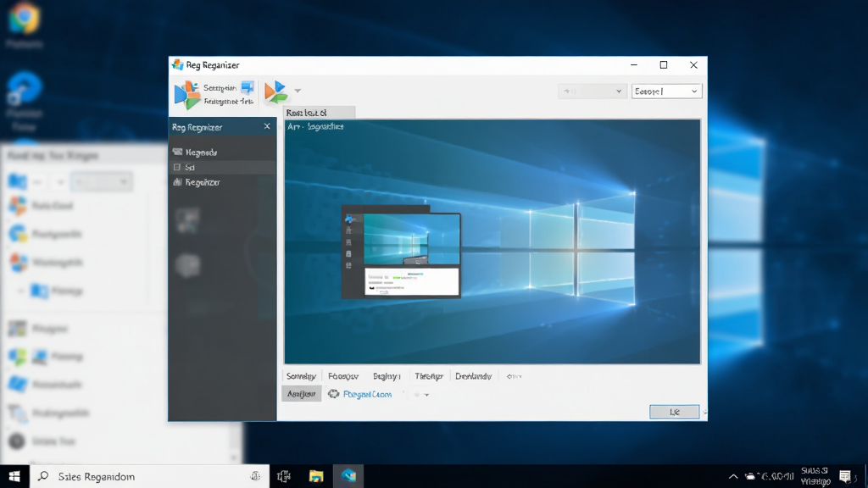Viewport: 868px width, 488px height.
Task: Click the blue desktop shortcut below Chrome
Action: coord(24,88)
